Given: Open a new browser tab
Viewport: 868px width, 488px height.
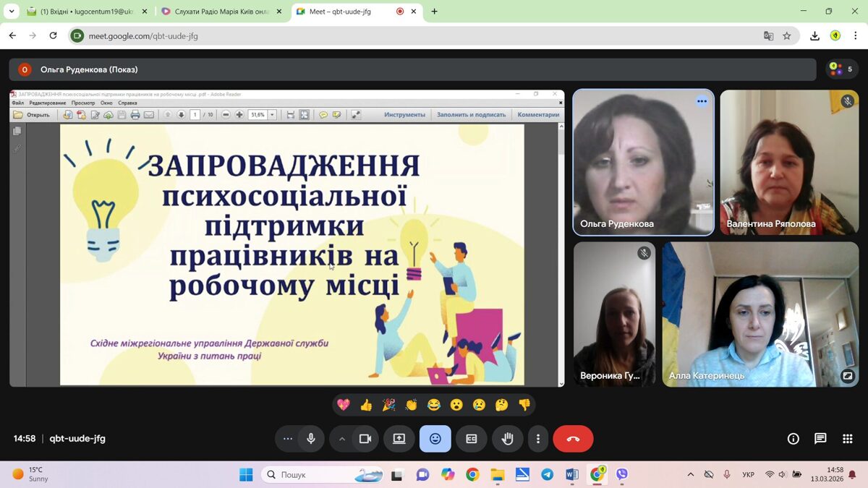Looking at the screenshot, I should tap(434, 12).
